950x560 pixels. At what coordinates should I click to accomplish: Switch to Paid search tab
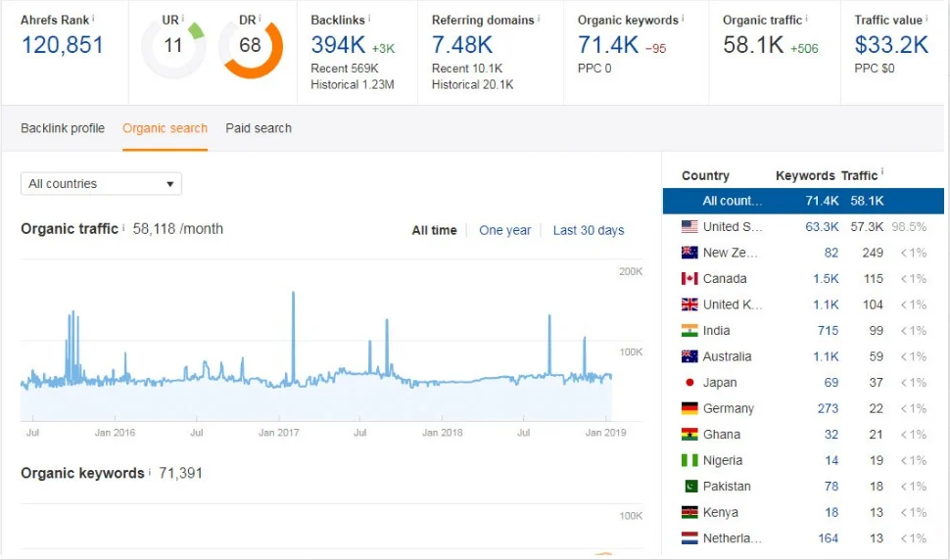click(259, 128)
